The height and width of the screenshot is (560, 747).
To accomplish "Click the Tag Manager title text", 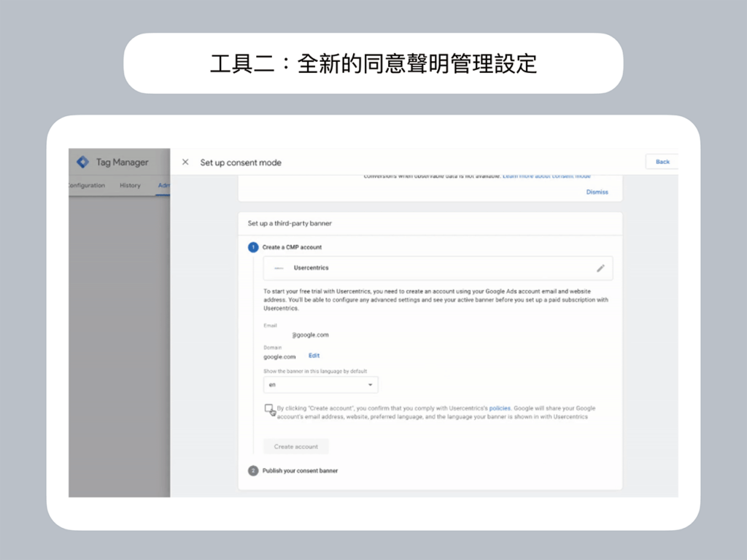I will tap(122, 163).
